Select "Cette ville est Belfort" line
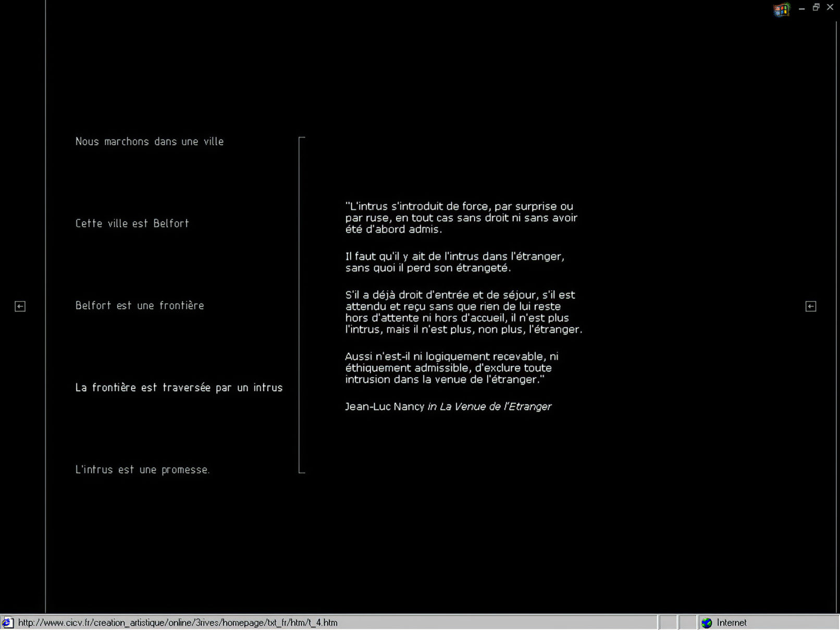The width and height of the screenshot is (840, 630). click(x=132, y=224)
